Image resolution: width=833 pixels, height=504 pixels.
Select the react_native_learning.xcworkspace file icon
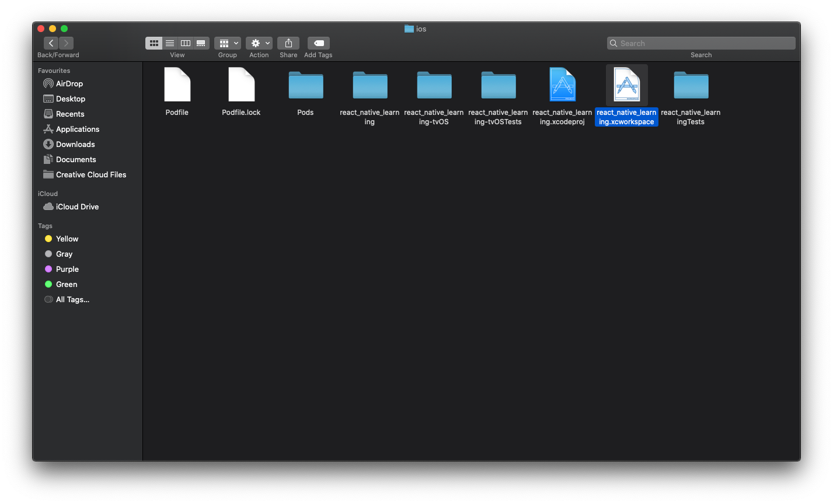point(627,85)
